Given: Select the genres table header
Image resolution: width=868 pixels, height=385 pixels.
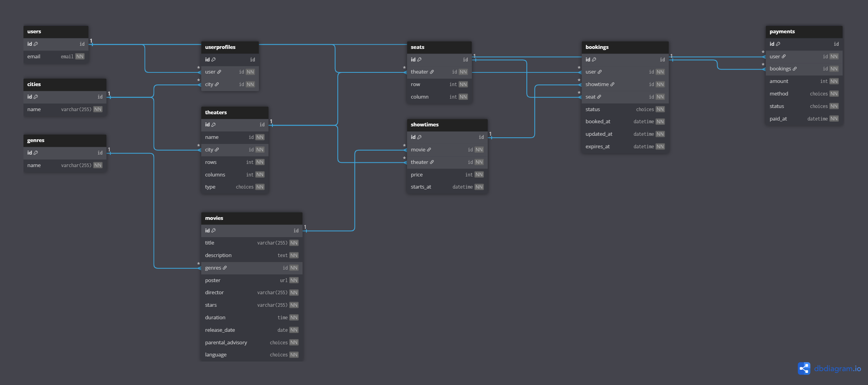Looking at the screenshot, I should (65, 140).
